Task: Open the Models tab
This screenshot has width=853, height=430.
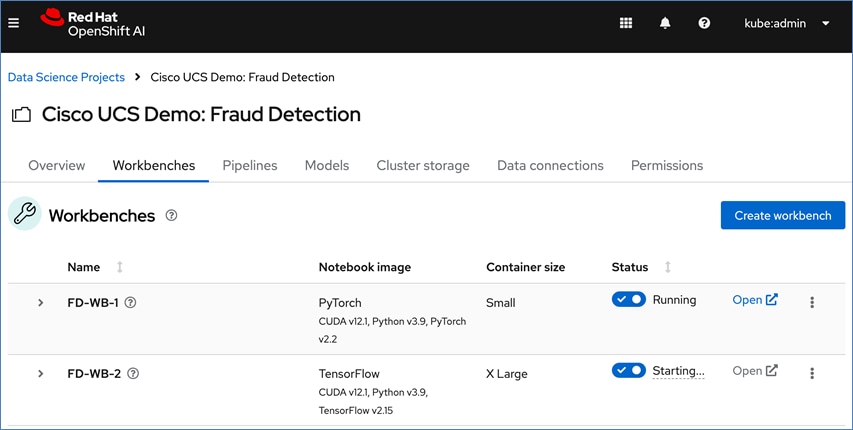Action: (327, 165)
